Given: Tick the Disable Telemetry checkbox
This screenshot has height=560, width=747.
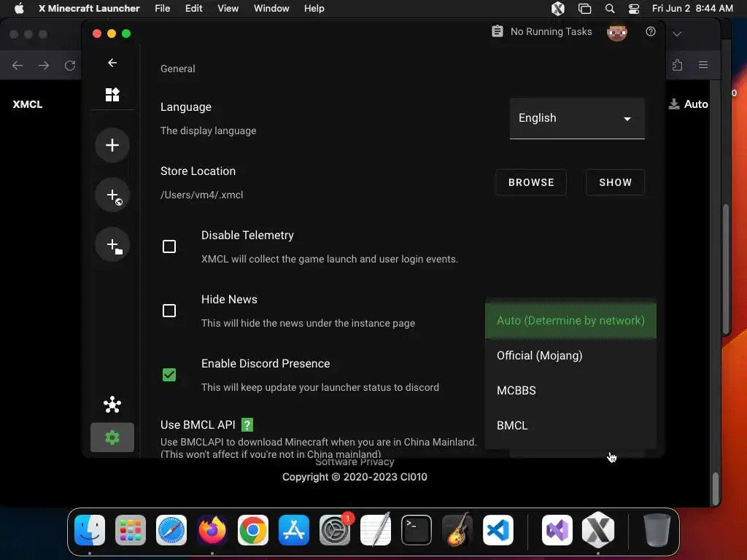Looking at the screenshot, I should tap(169, 246).
